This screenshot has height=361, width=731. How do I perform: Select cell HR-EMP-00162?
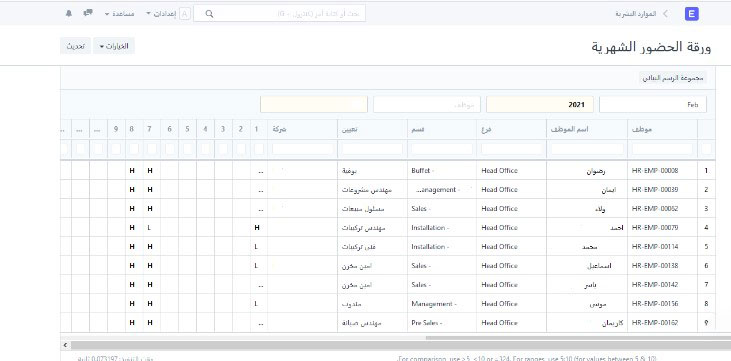pyautogui.click(x=662, y=323)
